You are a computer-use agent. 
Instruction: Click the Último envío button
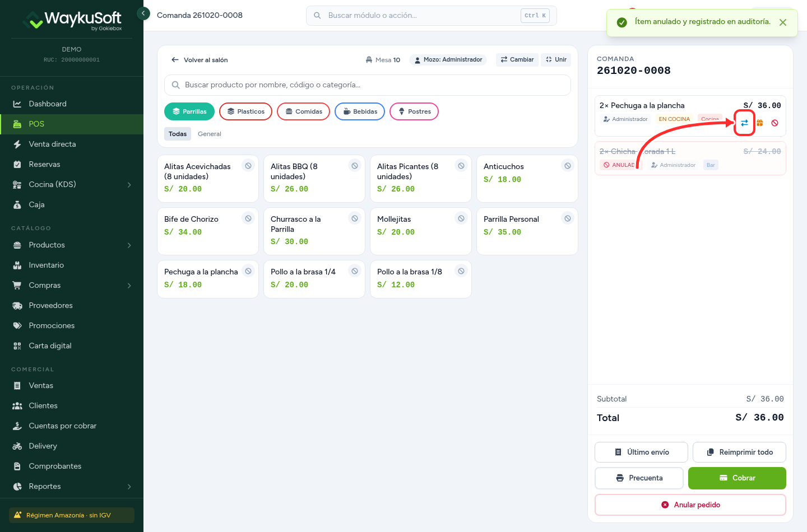coord(641,452)
